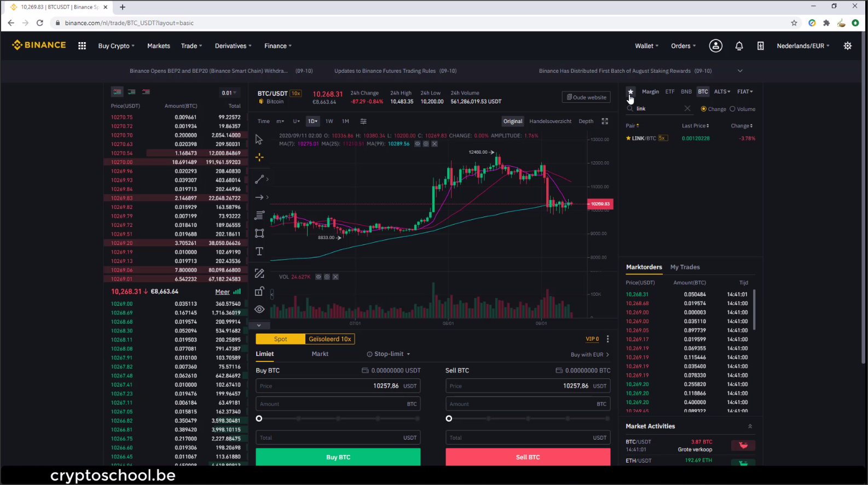
Task: Switch order mode to Geïsoleerd 10x
Action: click(330, 339)
